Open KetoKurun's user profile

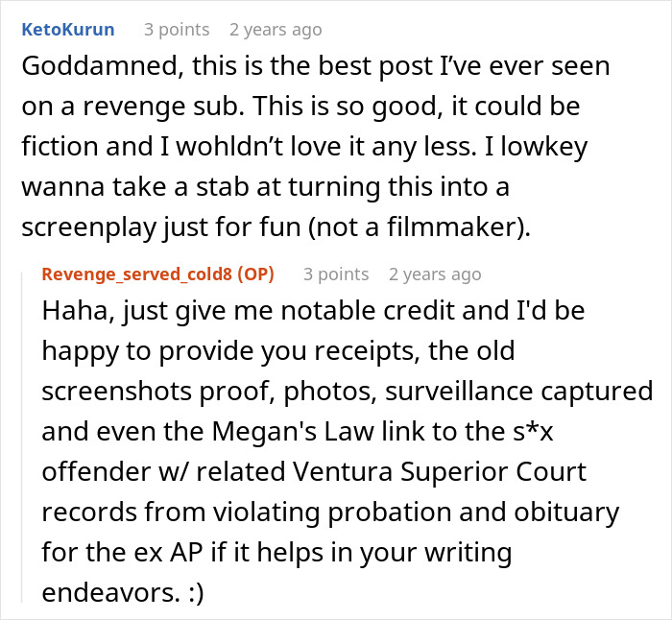tap(68, 30)
